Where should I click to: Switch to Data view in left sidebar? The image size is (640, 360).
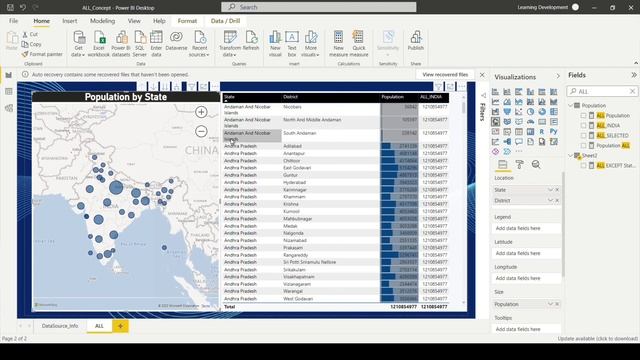(x=9, y=91)
